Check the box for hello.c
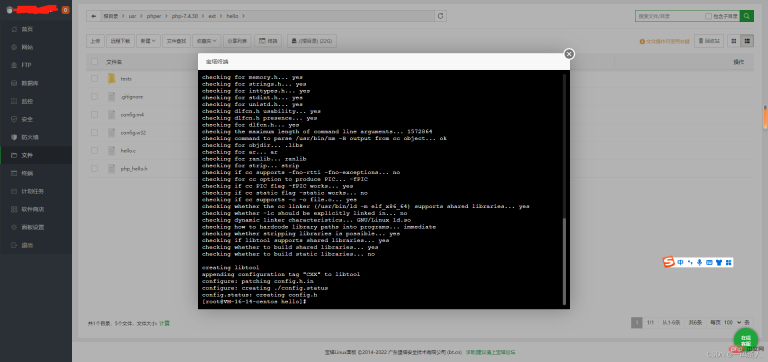 coord(95,150)
